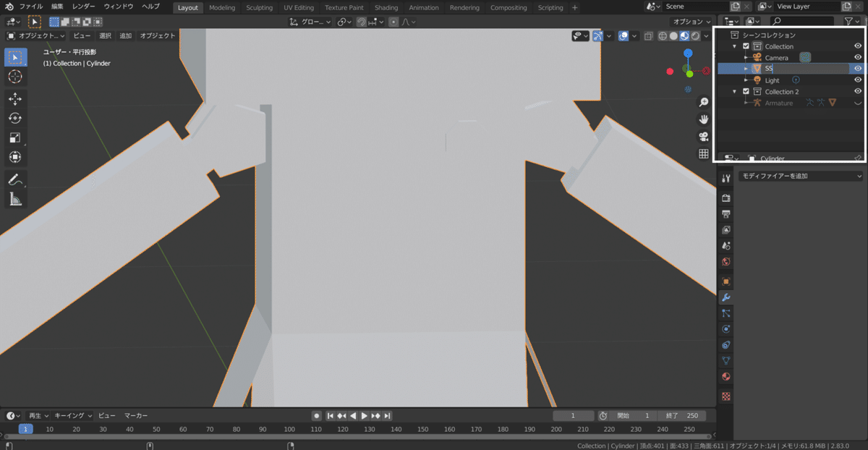The width and height of the screenshot is (868, 450).
Task: Toggle the snap magnet button in the header
Action: pyautogui.click(x=362, y=22)
